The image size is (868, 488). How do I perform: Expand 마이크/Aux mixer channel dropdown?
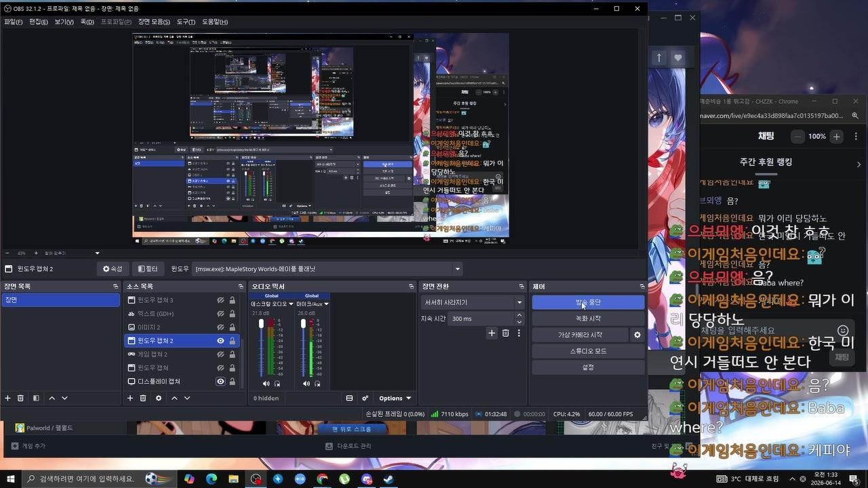click(326, 304)
